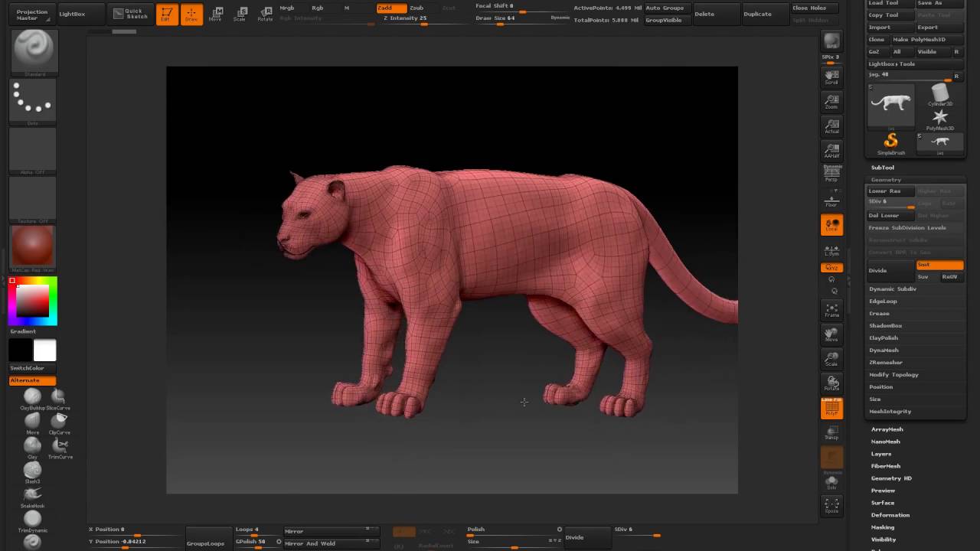Expand the Masking section
980x551 pixels.
point(883,527)
